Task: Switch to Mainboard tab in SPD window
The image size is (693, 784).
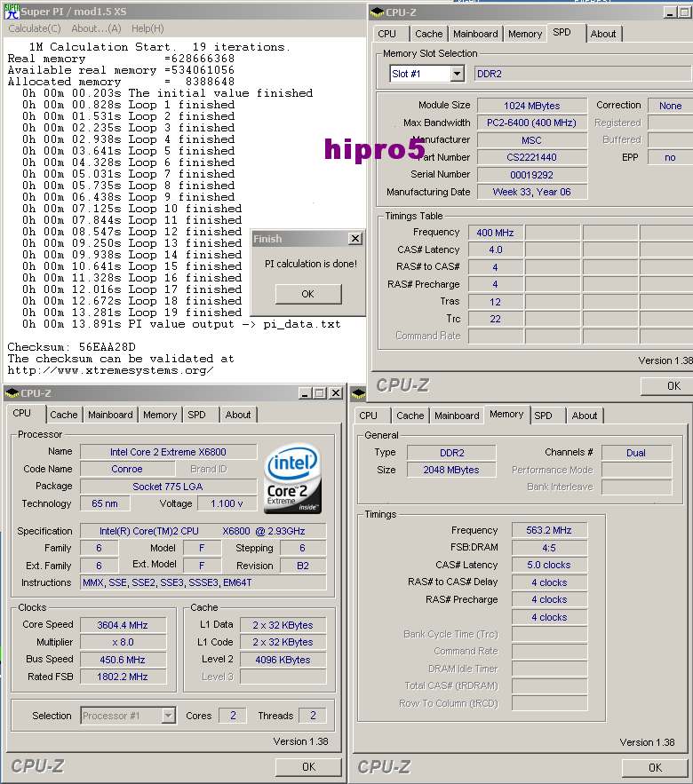Action: coord(475,34)
